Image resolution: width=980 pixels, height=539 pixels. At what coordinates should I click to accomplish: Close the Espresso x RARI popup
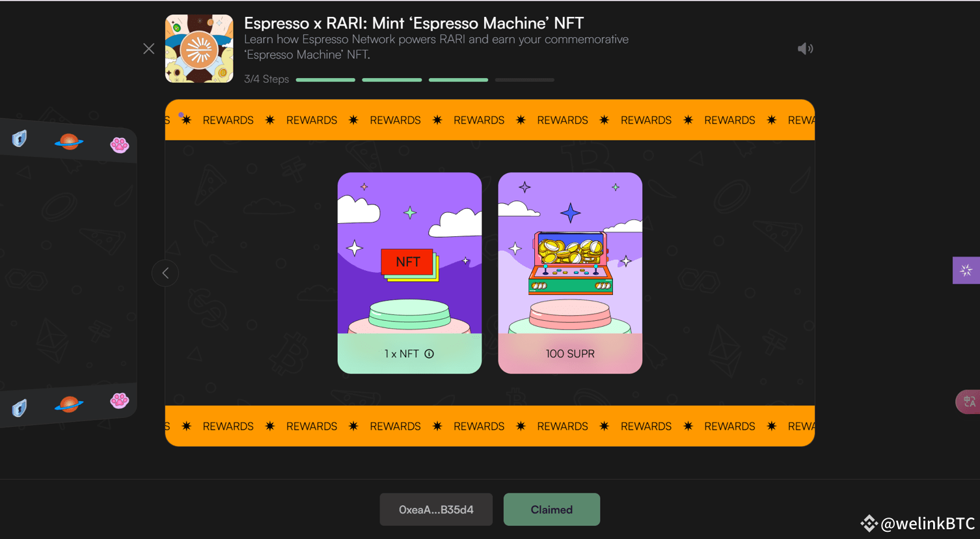148,48
